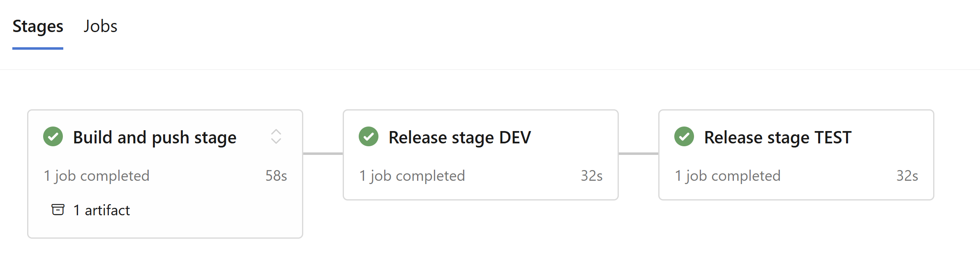Click the green checkmark on Release stage DEV
This screenshot has width=980, height=258.
pos(369,137)
